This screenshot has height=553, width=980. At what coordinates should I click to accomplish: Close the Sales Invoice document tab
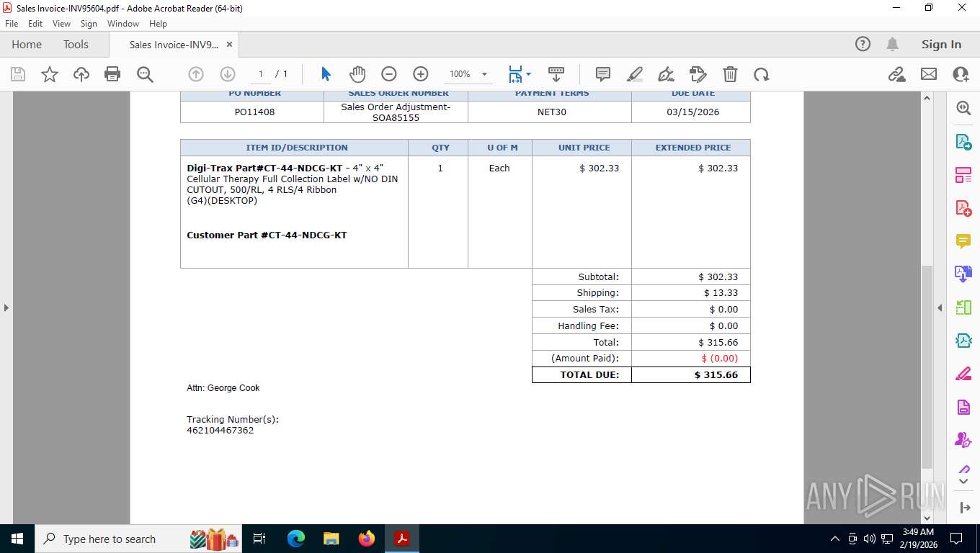coord(229,44)
